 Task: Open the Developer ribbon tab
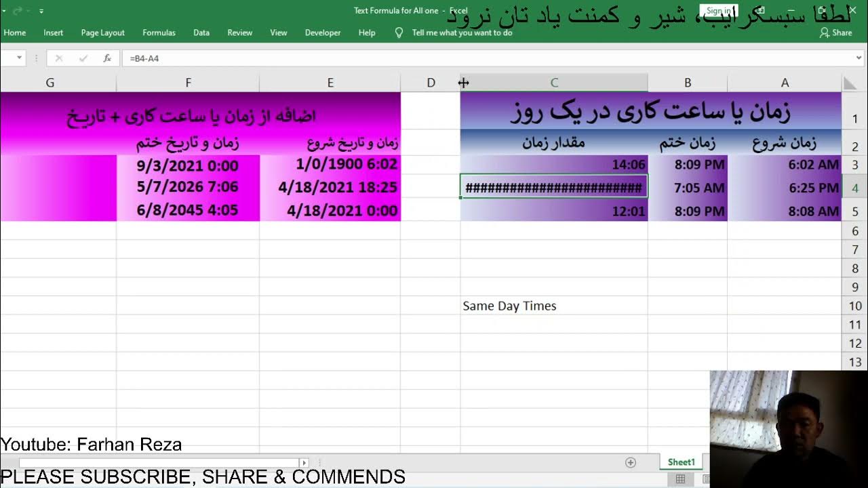(x=322, y=33)
